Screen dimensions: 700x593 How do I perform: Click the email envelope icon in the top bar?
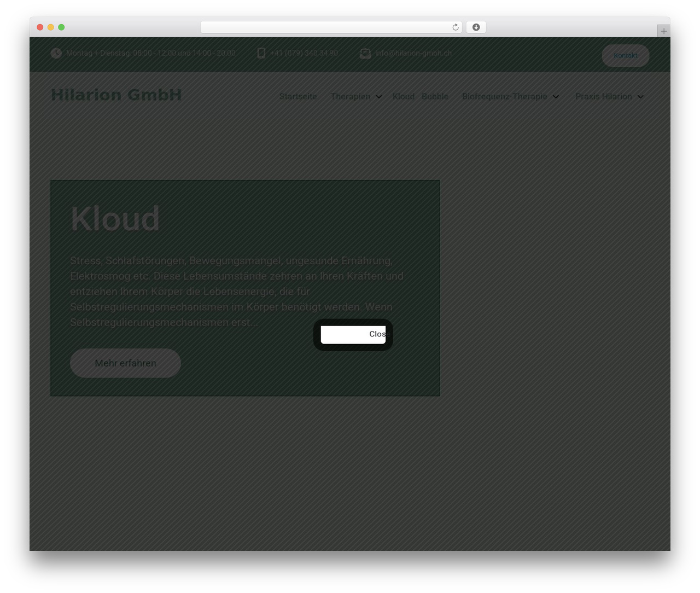(x=365, y=53)
